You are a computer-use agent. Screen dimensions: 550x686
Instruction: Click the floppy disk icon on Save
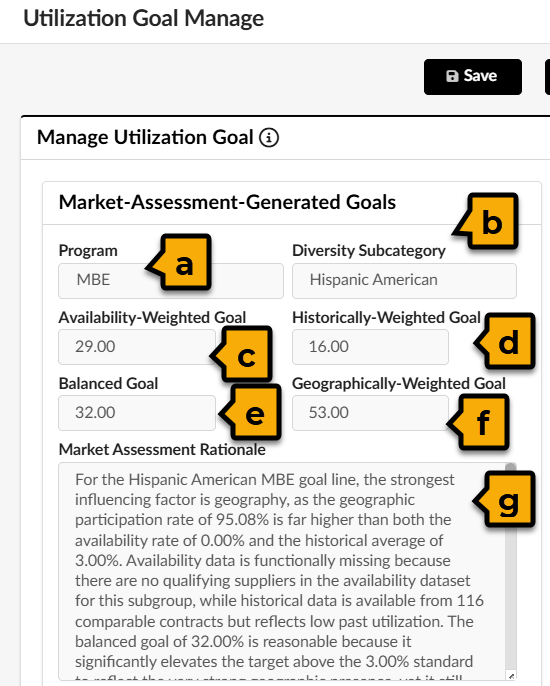tap(452, 76)
